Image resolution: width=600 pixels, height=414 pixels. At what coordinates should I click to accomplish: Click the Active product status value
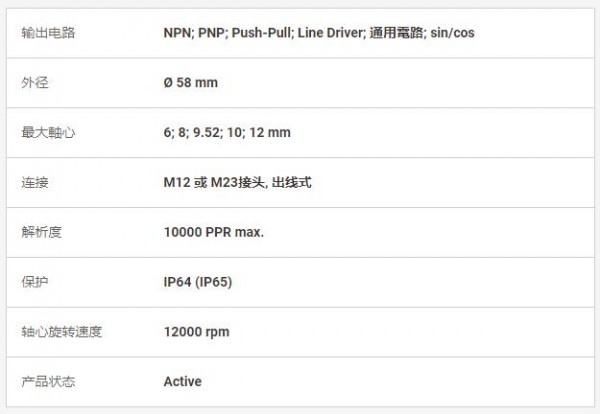click(182, 381)
